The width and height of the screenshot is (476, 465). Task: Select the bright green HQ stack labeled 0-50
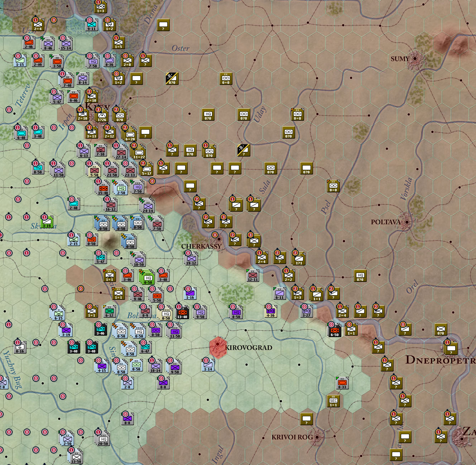point(148,277)
